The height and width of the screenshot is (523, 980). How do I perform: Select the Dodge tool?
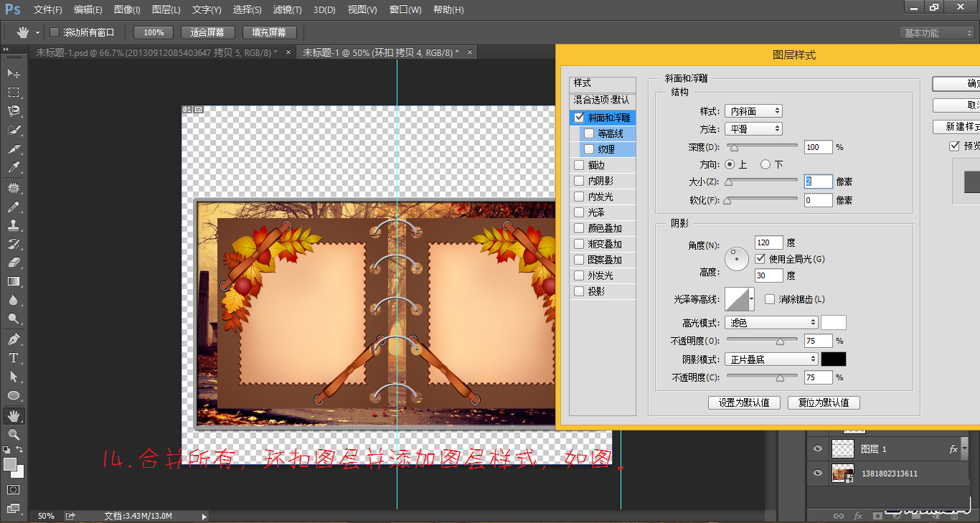coord(14,319)
